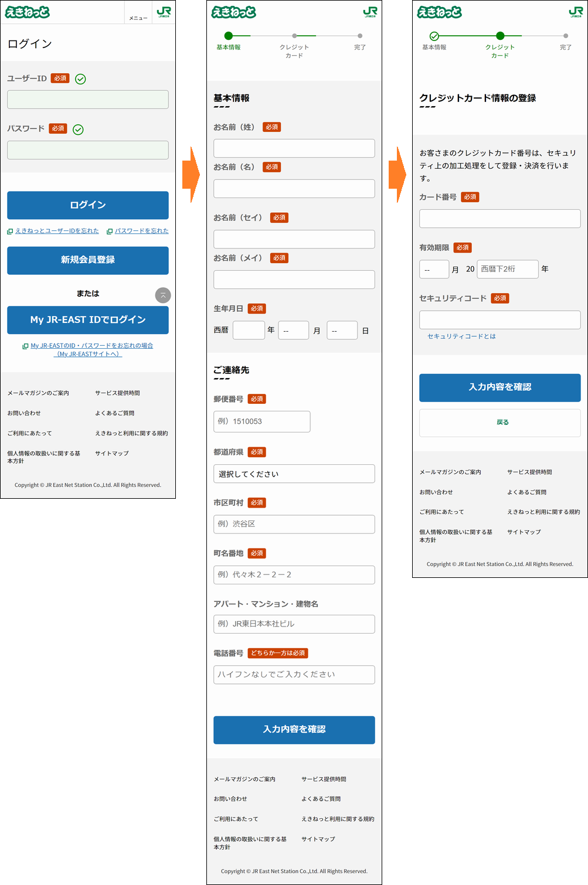Open the expiry month dropdown under 有効期限
This screenshot has width=588, height=885.
[x=434, y=270]
